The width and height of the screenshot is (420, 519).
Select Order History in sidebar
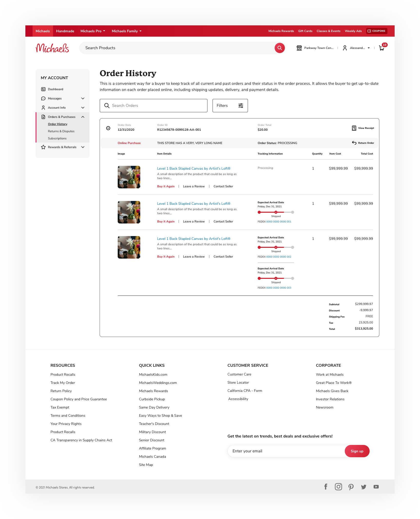pyautogui.click(x=58, y=124)
